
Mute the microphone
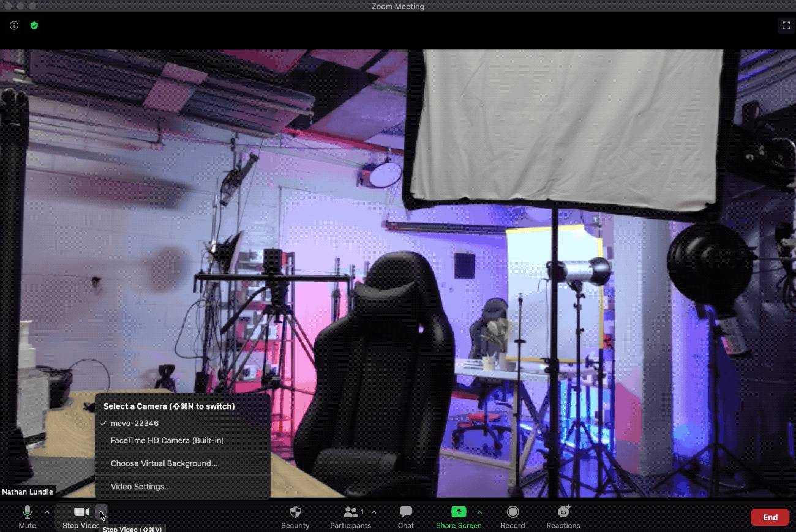27,517
